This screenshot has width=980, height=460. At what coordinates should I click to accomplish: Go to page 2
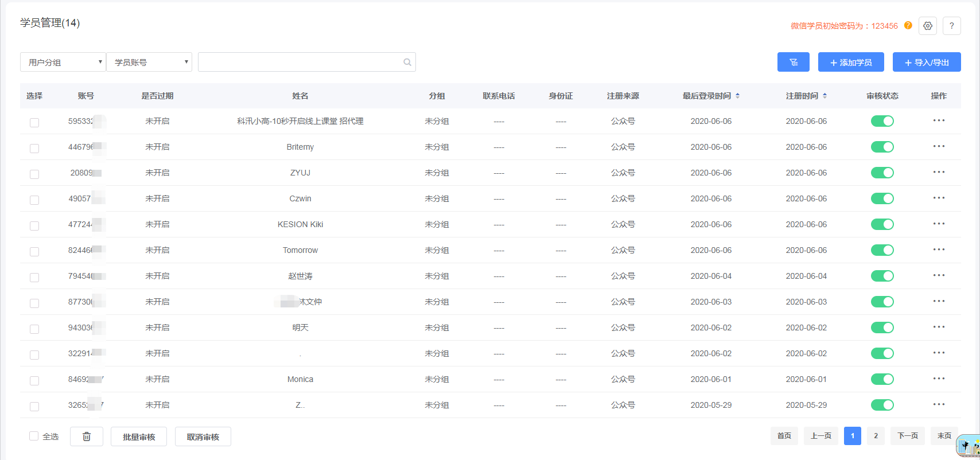click(x=876, y=436)
